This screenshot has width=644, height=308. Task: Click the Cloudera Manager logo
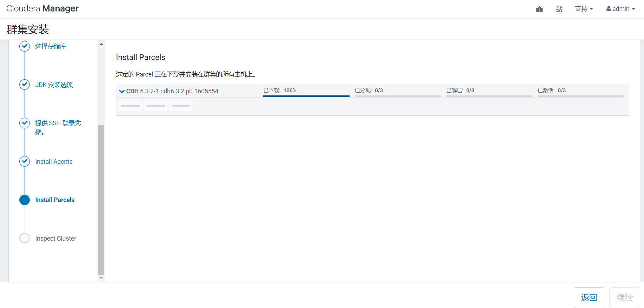pos(42,8)
